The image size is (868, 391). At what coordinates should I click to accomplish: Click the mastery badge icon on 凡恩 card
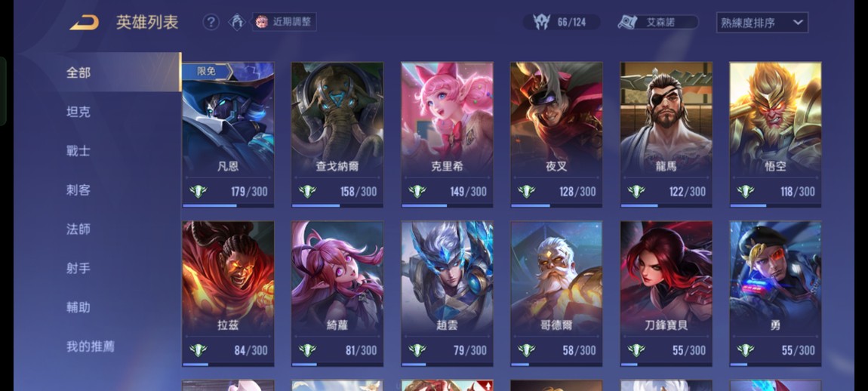[x=199, y=192]
